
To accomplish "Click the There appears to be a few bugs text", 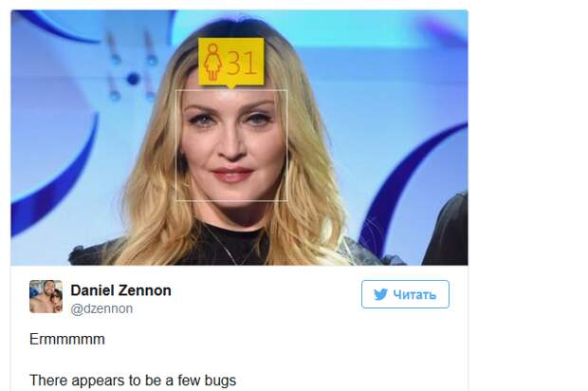I will click(x=133, y=381).
